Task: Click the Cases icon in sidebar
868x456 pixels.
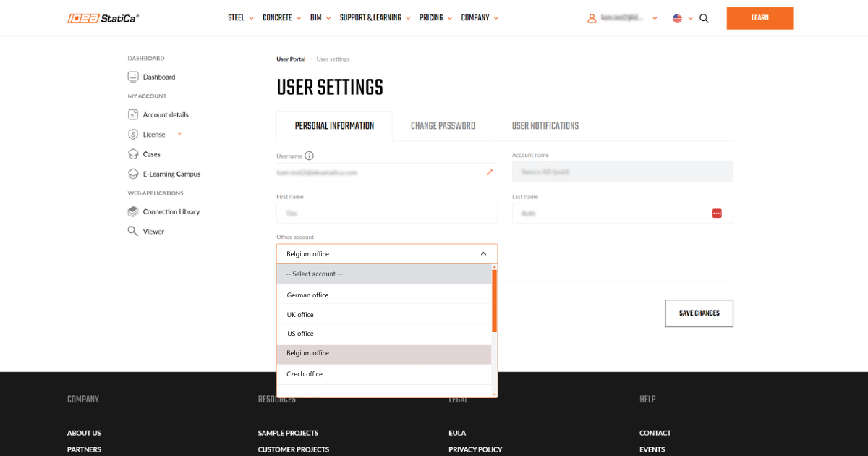Action: click(133, 154)
